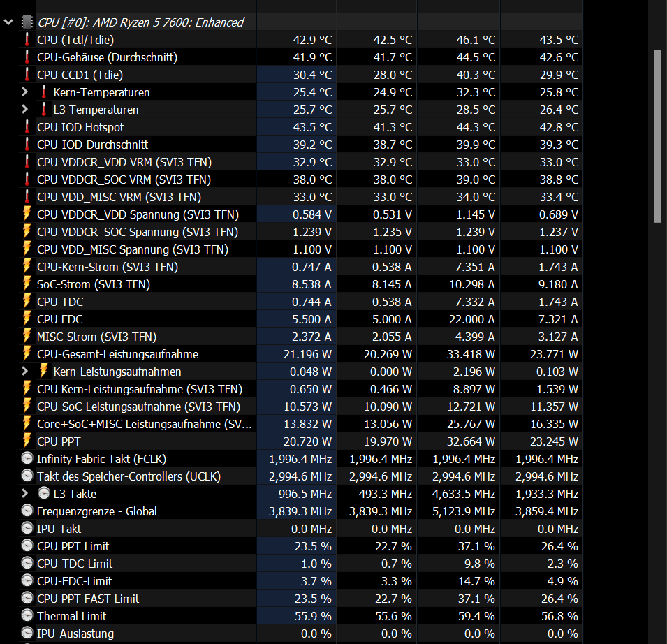Select Takt des Speicher-Controllers (UCLK) row label
667x644 pixels.
click(129, 476)
